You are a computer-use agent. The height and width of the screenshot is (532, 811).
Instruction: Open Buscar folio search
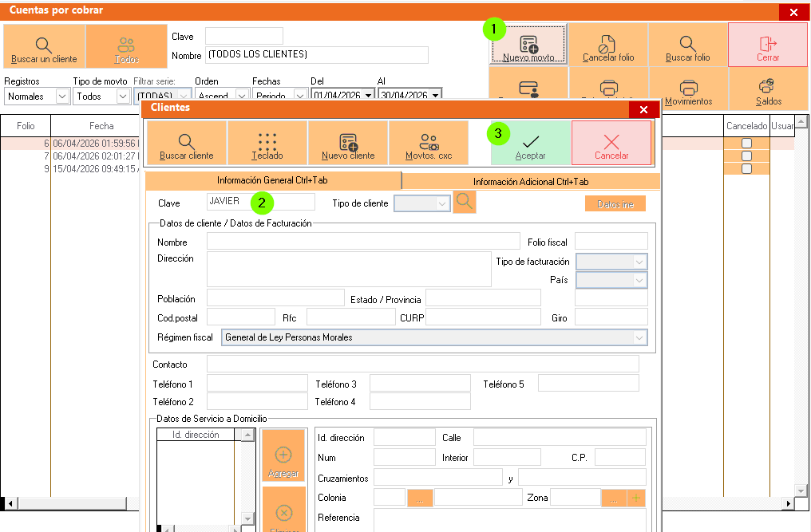[x=687, y=45]
